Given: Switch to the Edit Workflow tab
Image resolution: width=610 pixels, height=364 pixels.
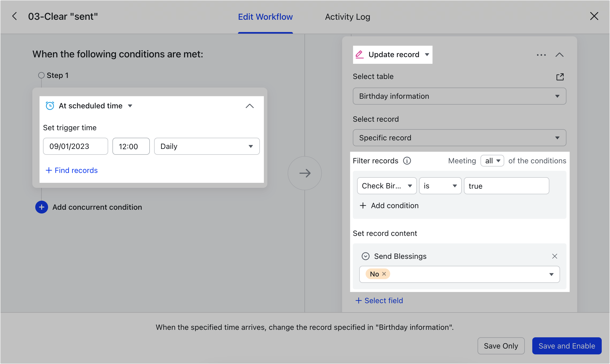Looking at the screenshot, I should click(x=265, y=17).
